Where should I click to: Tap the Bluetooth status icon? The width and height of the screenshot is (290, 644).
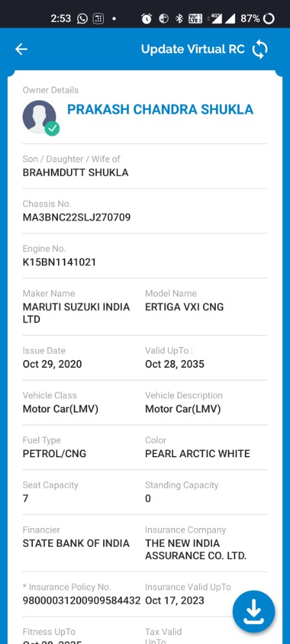[x=179, y=19]
